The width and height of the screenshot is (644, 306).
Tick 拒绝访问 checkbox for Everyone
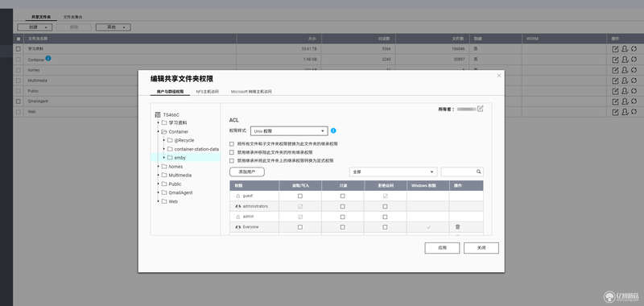[x=385, y=227]
